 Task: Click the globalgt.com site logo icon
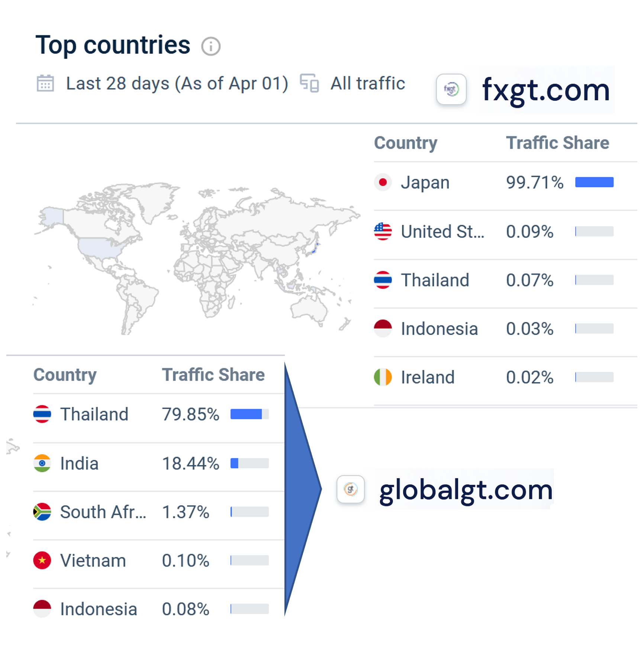tap(350, 489)
